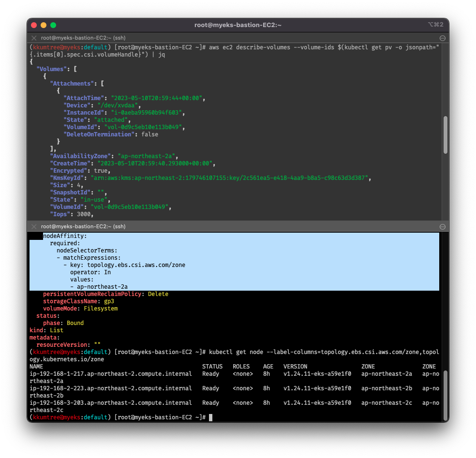
Task: Click the NAME column header
Action: [x=36, y=367]
